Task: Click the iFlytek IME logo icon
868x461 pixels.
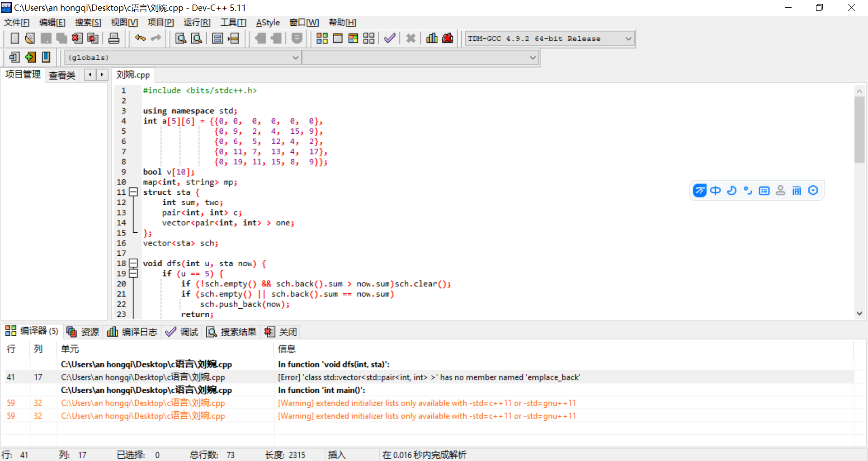Action: point(699,191)
